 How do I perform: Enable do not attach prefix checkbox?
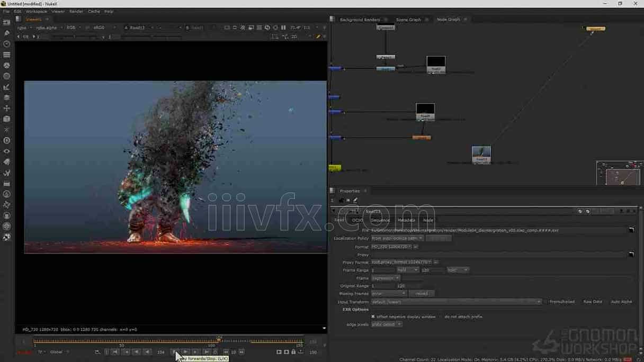point(441,316)
